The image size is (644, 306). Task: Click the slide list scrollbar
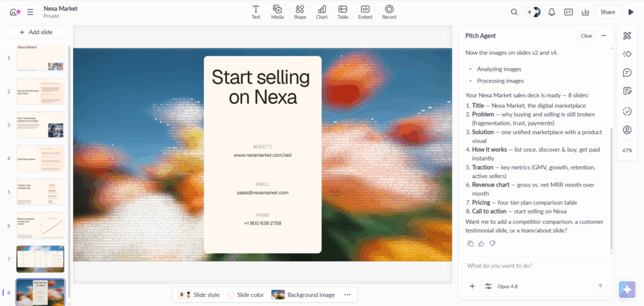pos(70,171)
